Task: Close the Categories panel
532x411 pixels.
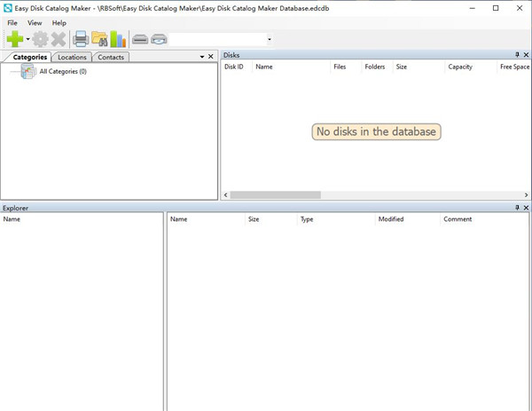Action: (x=211, y=57)
